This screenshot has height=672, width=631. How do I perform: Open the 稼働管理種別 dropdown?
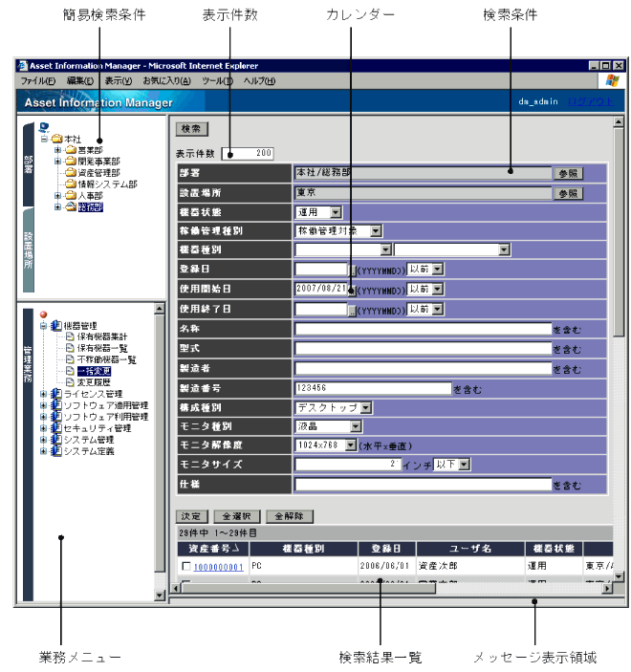(376, 231)
